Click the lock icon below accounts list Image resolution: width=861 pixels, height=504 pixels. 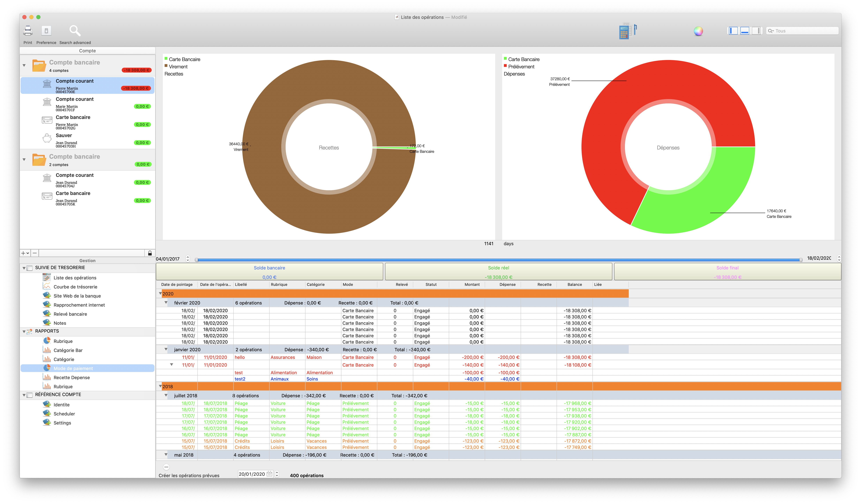pyautogui.click(x=150, y=253)
